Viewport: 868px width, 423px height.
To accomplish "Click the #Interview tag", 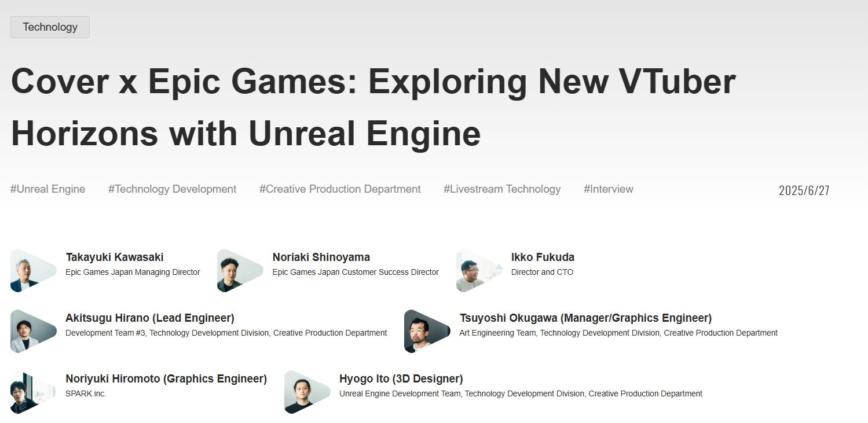I will pos(608,189).
